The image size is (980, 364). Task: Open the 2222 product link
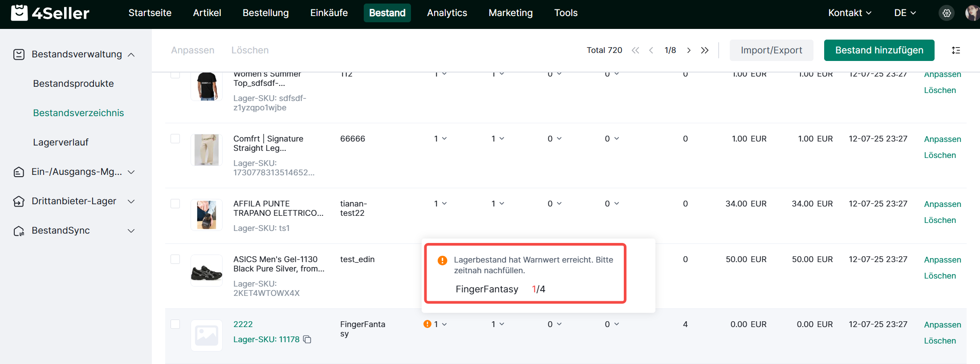pyautogui.click(x=243, y=324)
